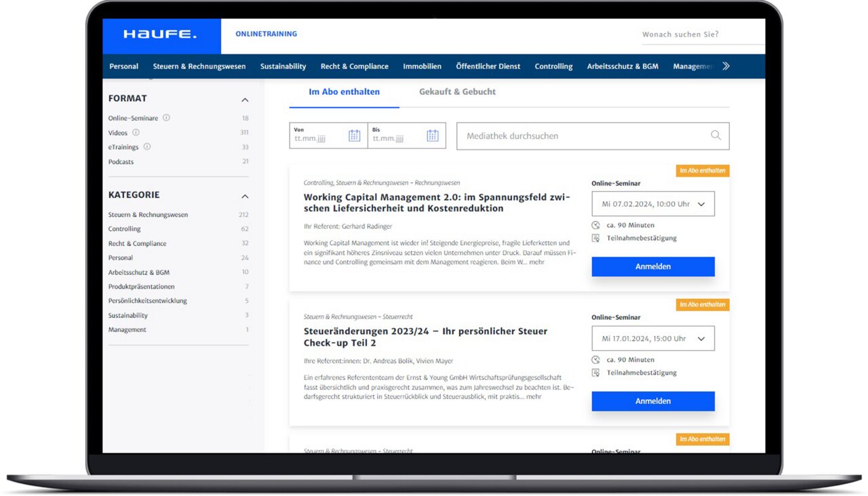Image resolution: width=868 pixels, height=496 pixels.
Task: Click info icon next to Online-Seminare
Action: tap(166, 118)
